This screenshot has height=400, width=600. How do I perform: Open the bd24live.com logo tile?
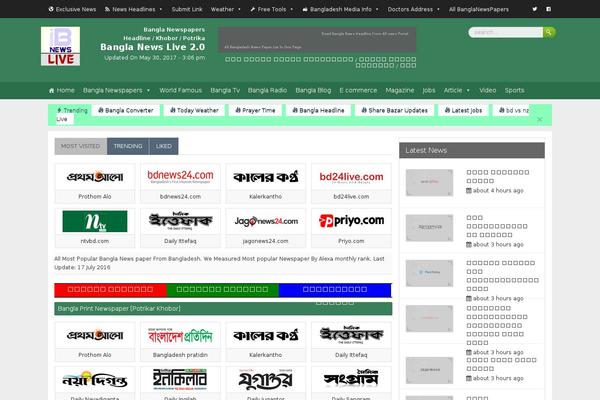pyautogui.click(x=351, y=177)
